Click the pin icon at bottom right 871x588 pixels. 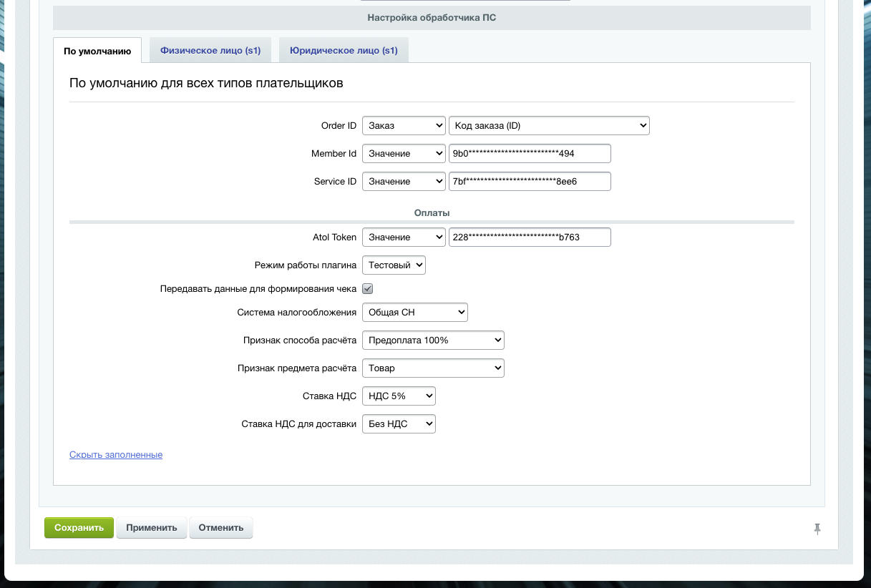coord(817,529)
